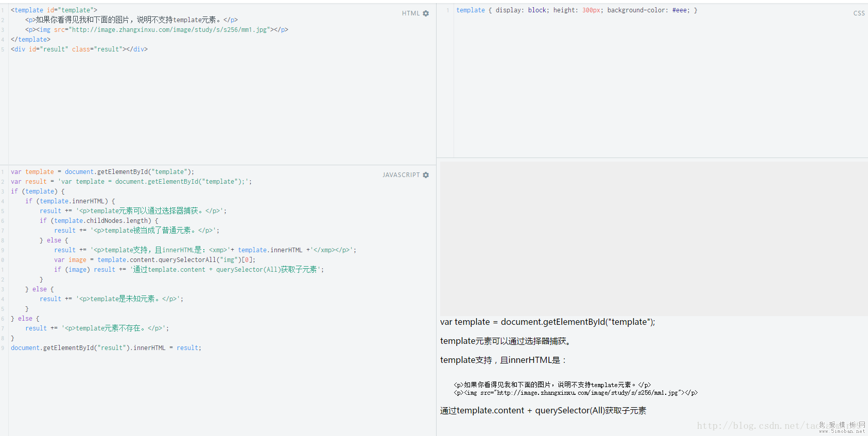
Task: Place cursor on the CSS template rule line
Action: [577, 10]
